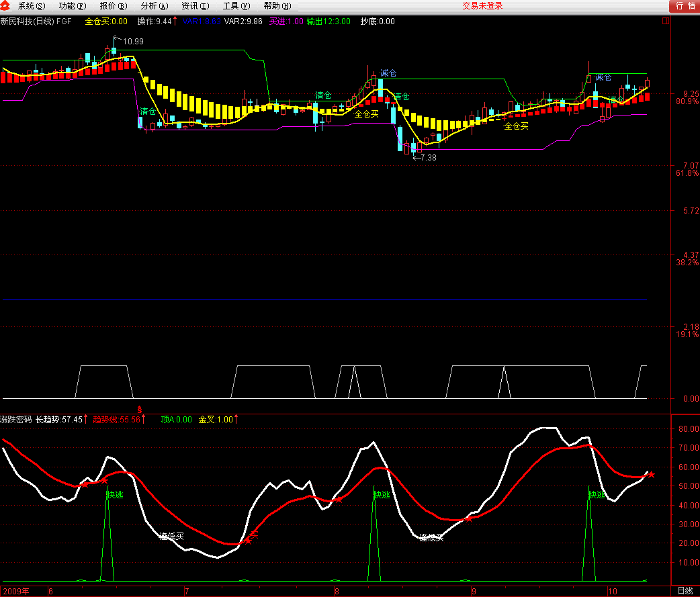This screenshot has width=700, height=597.
Task: Switch period using 日线 button at bottom right
Action: tap(685, 591)
